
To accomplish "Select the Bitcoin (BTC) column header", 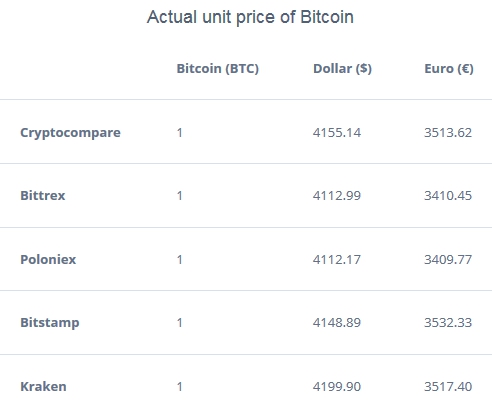I will pyautogui.click(x=218, y=69).
